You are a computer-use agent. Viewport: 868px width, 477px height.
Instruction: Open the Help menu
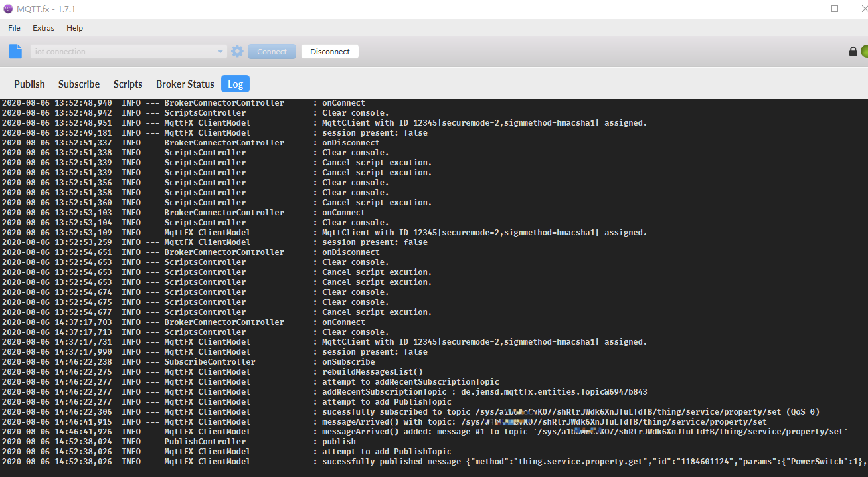coord(75,28)
